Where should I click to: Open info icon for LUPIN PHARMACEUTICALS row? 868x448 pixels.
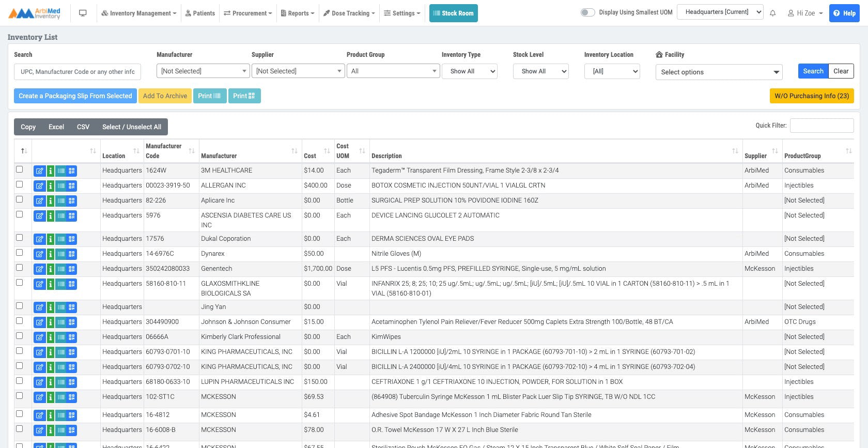(51, 382)
